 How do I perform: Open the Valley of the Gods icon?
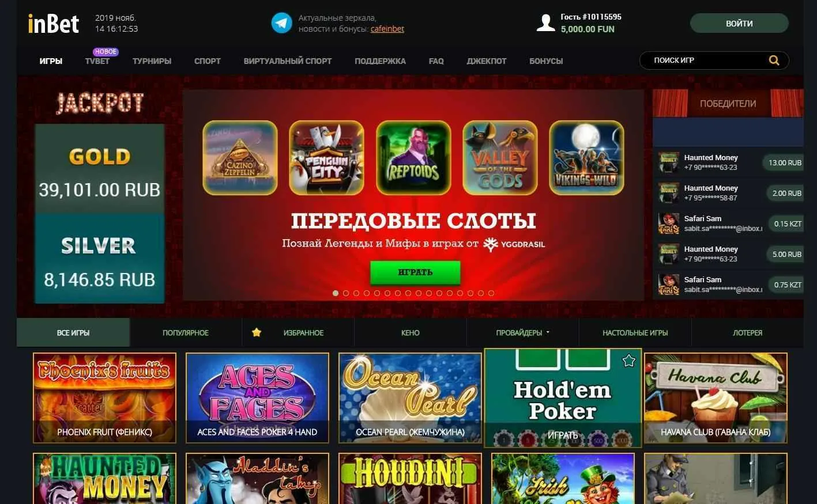(x=500, y=157)
